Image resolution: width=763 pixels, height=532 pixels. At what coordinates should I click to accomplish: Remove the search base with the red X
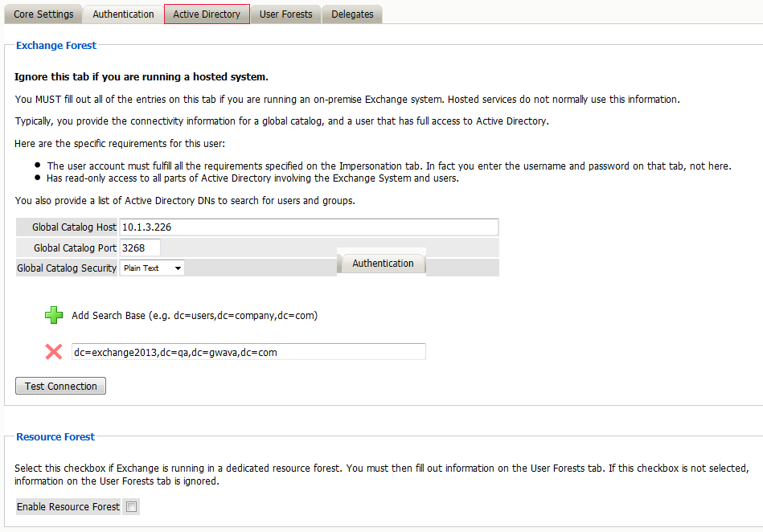pyautogui.click(x=54, y=352)
